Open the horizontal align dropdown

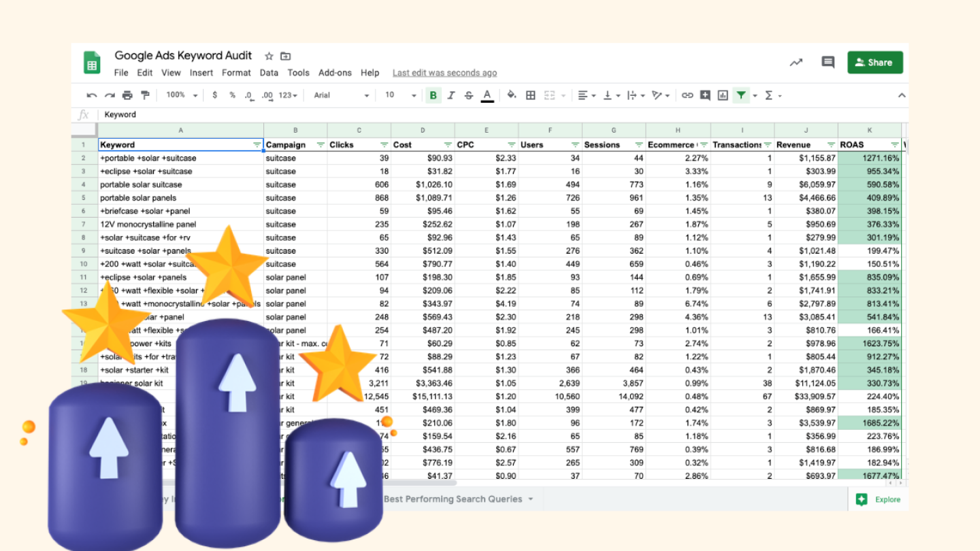click(x=587, y=95)
